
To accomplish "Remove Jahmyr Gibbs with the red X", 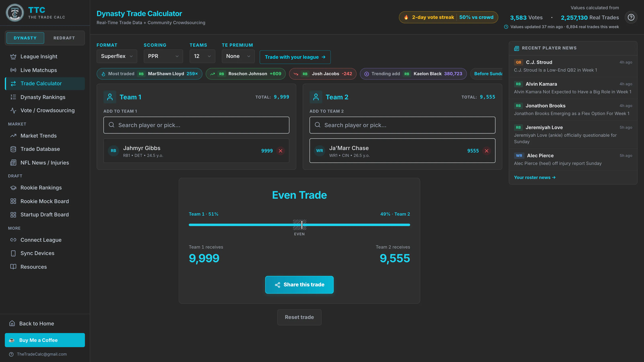I will pos(281,151).
